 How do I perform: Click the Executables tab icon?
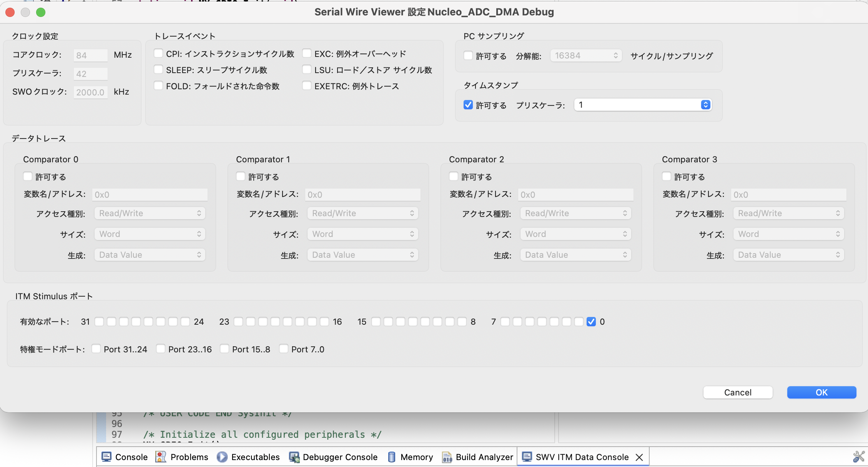222,457
